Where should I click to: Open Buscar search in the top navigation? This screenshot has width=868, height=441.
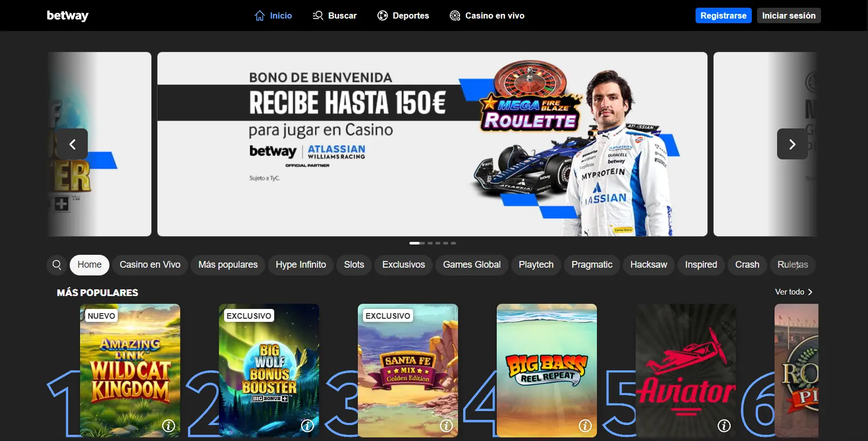click(x=335, y=15)
